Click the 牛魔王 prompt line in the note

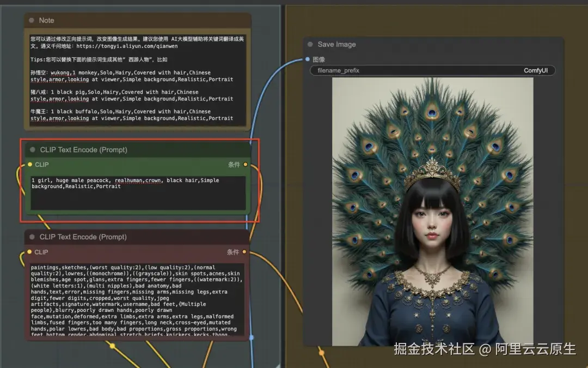tap(132, 115)
